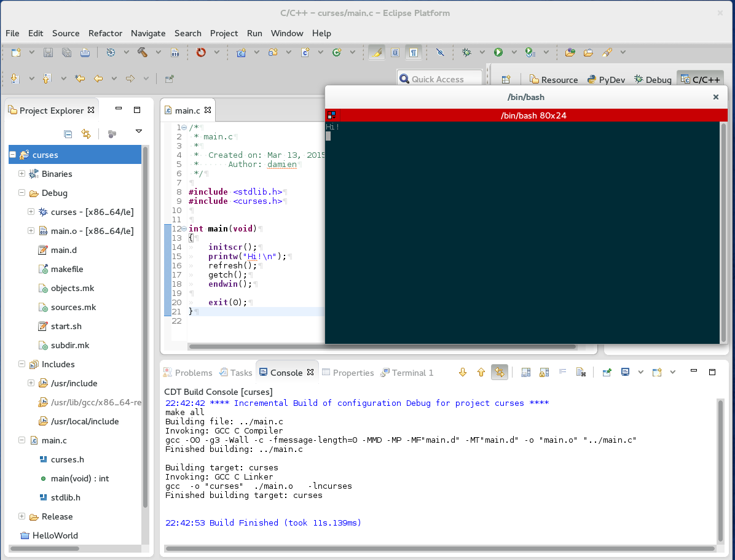735x560 pixels.
Task: Click Collapse All in Project Explorer
Action: click(68, 134)
